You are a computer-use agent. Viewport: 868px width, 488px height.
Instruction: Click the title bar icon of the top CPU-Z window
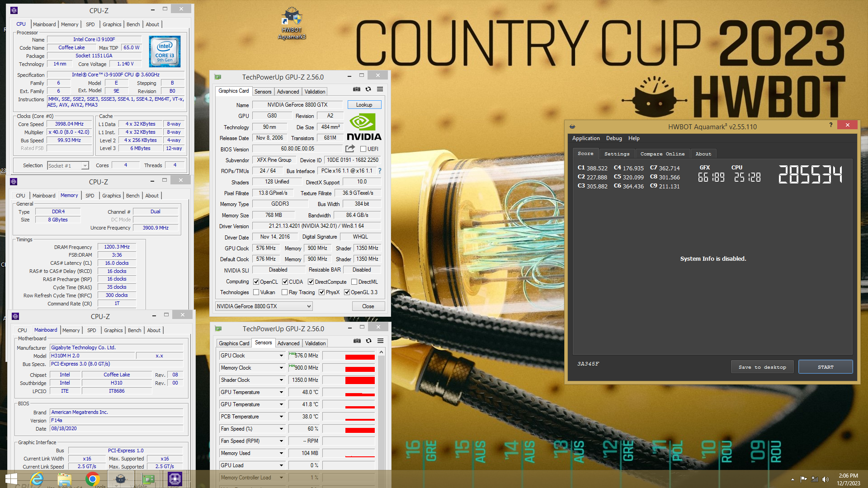click(x=14, y=10)
